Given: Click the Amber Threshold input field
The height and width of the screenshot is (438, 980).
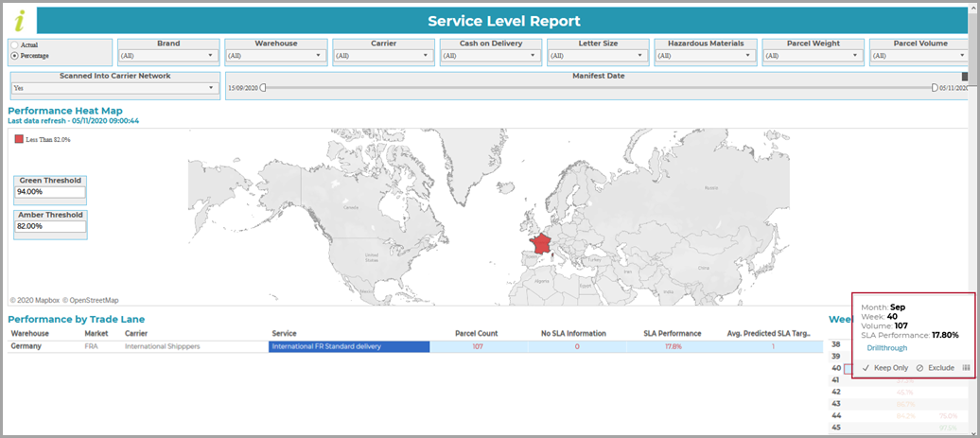Looking at the screenshot, I should click(50, 226).
